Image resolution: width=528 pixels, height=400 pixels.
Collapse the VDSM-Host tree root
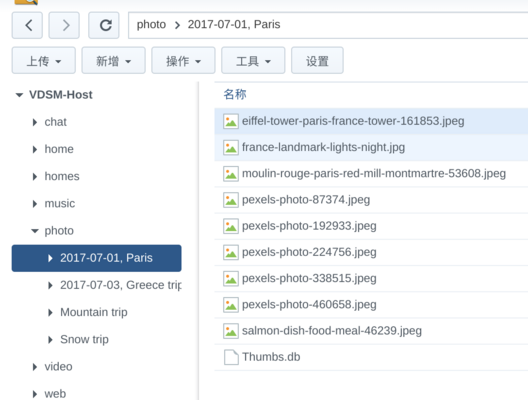[x=19, y=95]
